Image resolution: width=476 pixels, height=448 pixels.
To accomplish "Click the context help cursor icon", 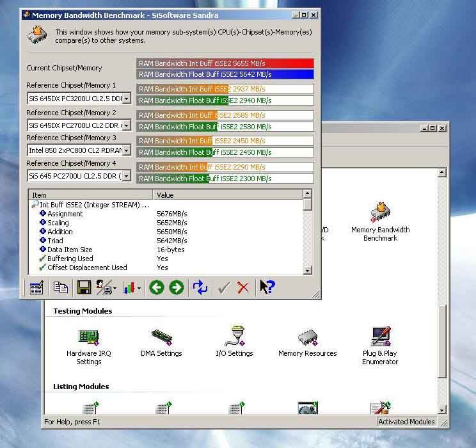I will coord(267,287).
